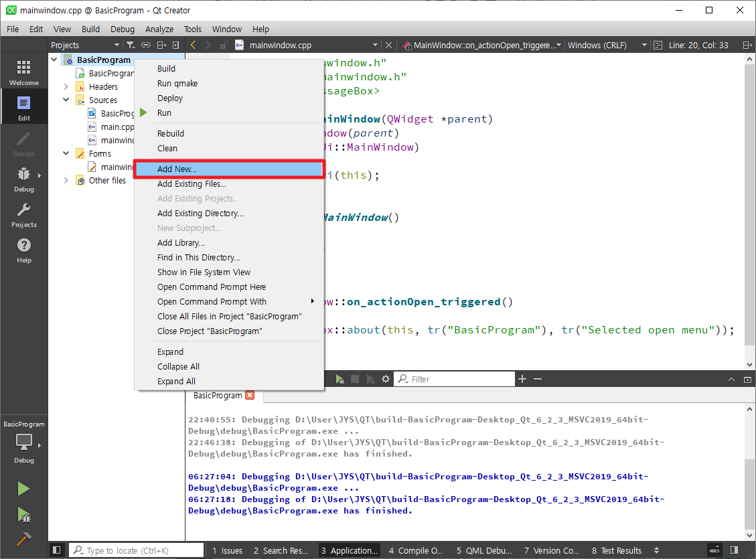Collapse the Forms folder

point(66,153)
